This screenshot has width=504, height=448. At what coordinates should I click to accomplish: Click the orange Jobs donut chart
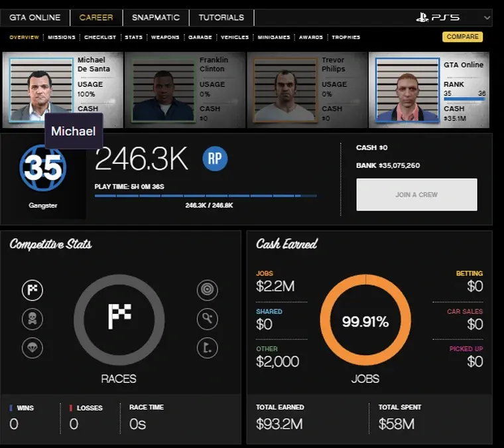pyautogui.click(x=365, y=322)
